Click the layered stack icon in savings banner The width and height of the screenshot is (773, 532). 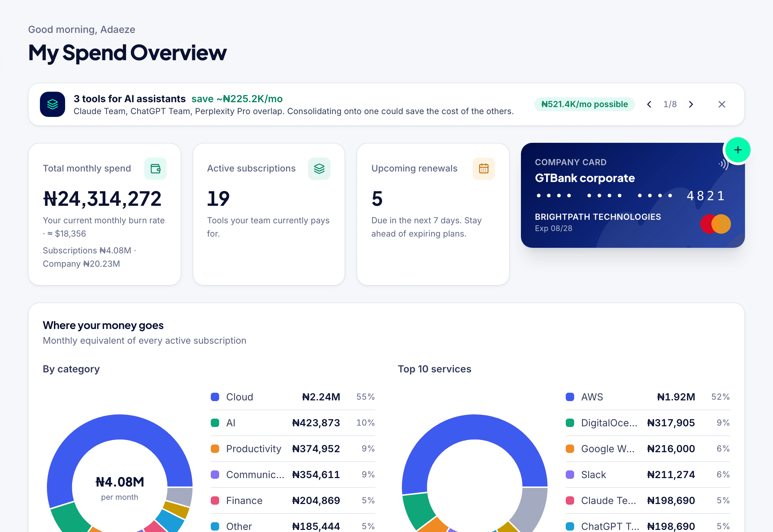(53, 104)
